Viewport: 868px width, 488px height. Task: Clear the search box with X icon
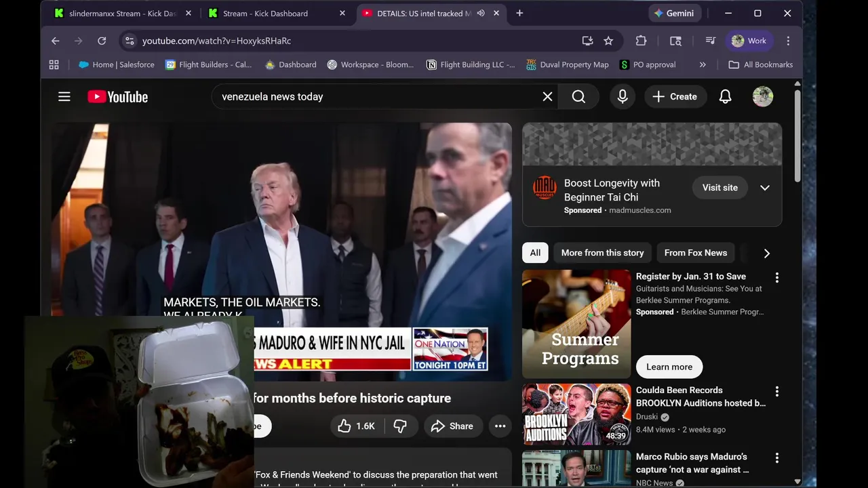pyautogui.click(x=547, y=97)
